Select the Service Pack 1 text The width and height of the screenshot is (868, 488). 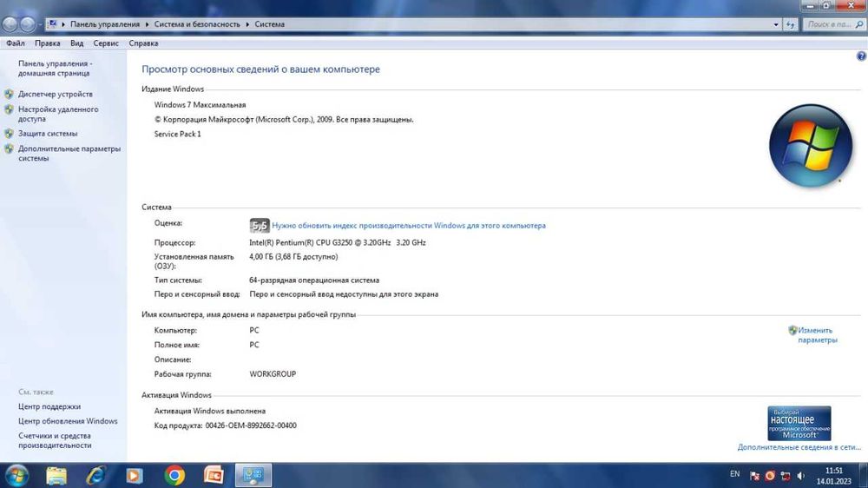click(177, 134)
